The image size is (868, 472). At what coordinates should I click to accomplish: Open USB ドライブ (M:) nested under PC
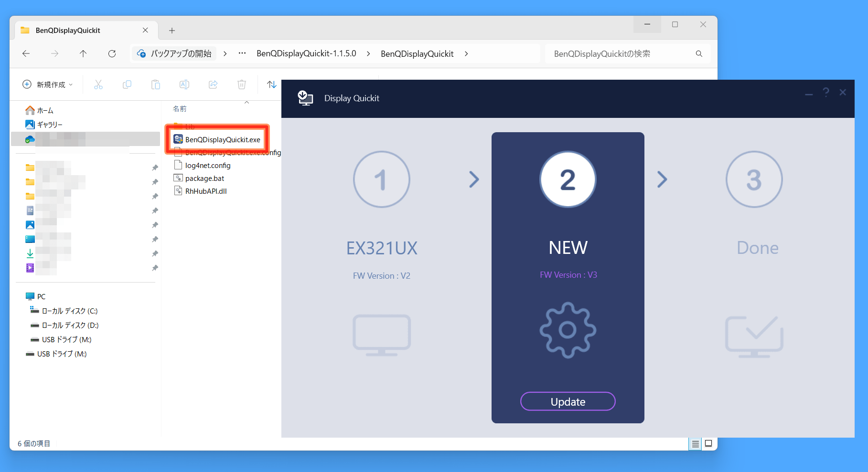point(61,339)
